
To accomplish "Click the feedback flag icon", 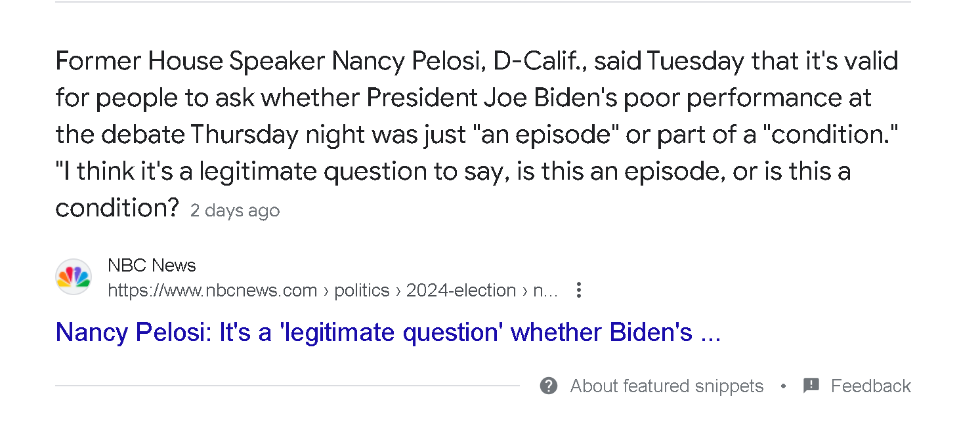I will click(x=811, y=386).
